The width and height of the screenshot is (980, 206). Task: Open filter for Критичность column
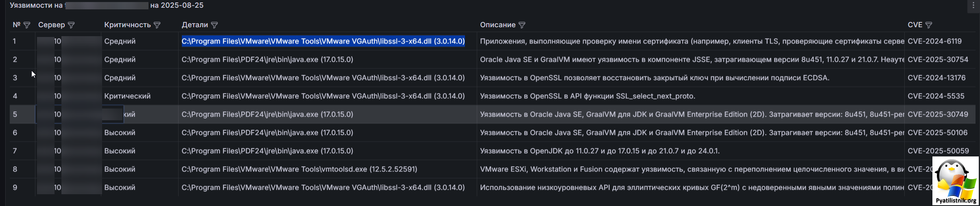(157, 25)
